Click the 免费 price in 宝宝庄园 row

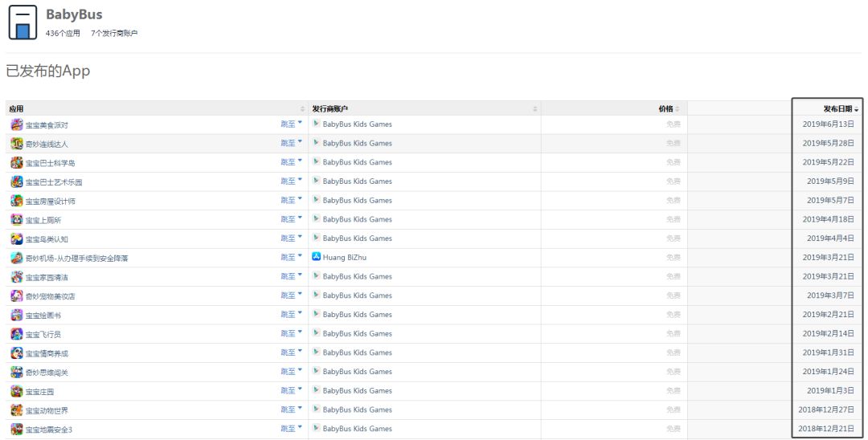(x=674, y=390)
